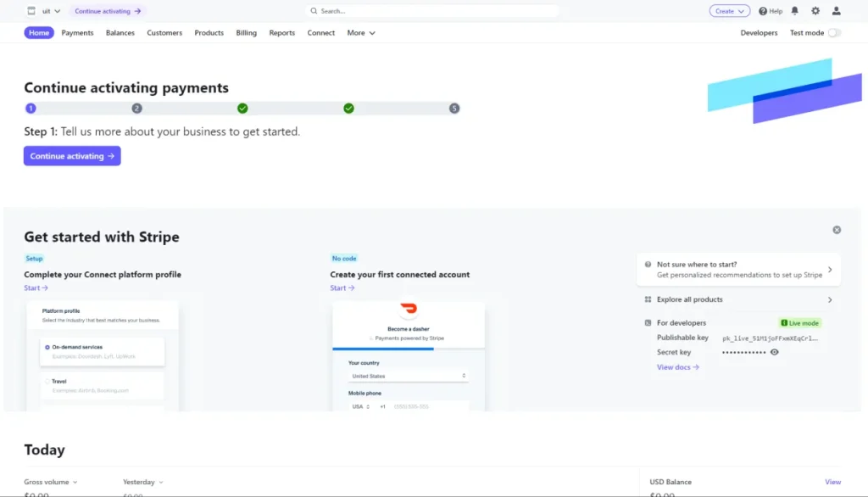Go to the Billing tab

[246, 33]
